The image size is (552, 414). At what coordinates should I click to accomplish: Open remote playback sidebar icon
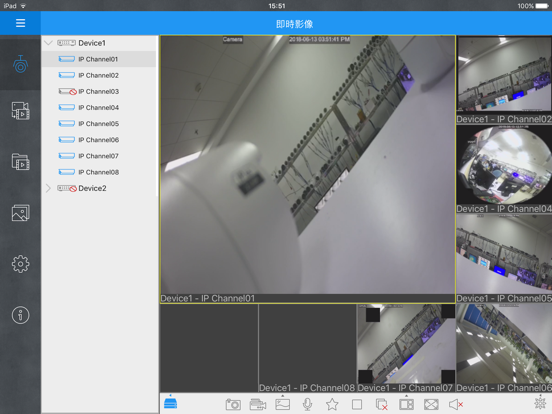[x=20, y=111]
